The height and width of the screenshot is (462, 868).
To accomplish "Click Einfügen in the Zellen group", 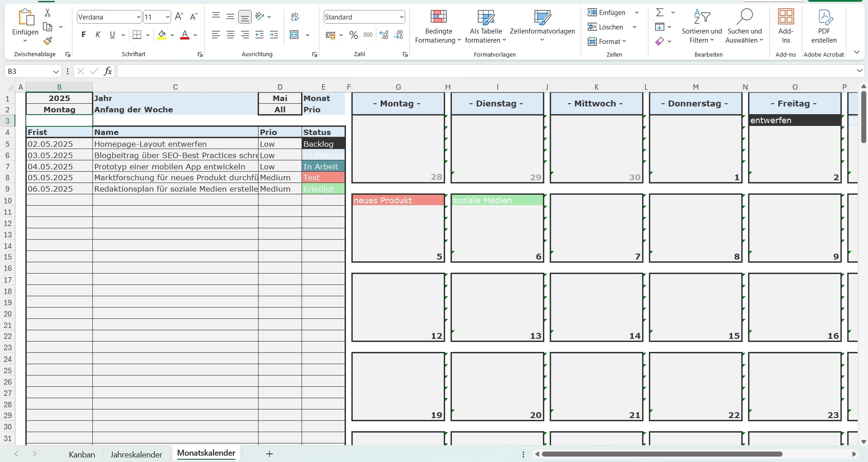I will 607,13.
